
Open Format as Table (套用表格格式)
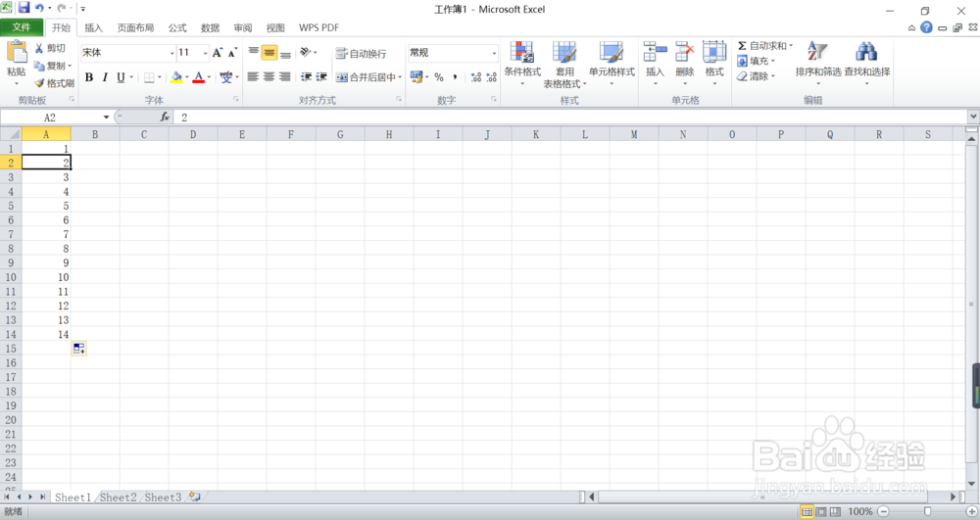(564, 65)
